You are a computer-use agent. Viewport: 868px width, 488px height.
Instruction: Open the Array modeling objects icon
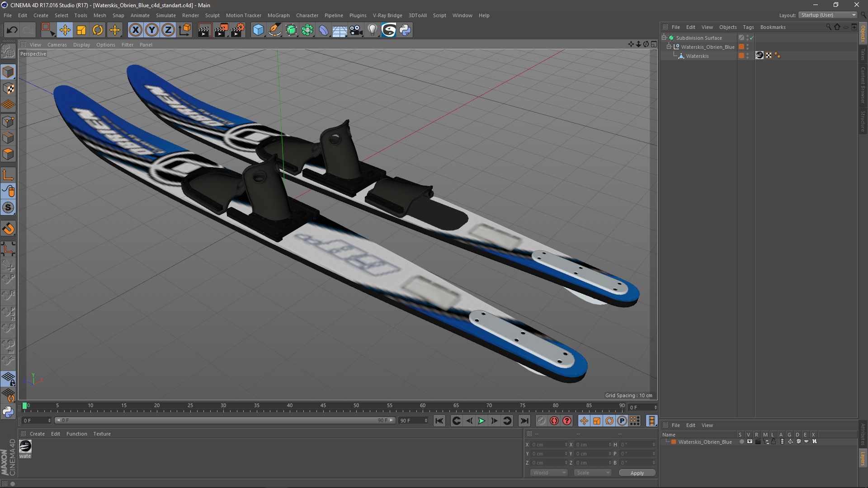307,30
